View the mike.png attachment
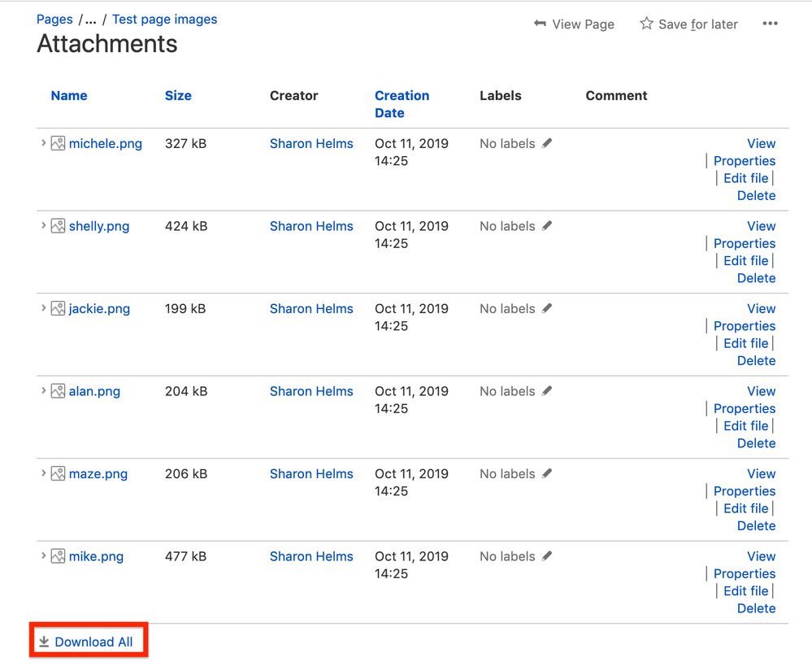812x666 pixels. [762, 556]
